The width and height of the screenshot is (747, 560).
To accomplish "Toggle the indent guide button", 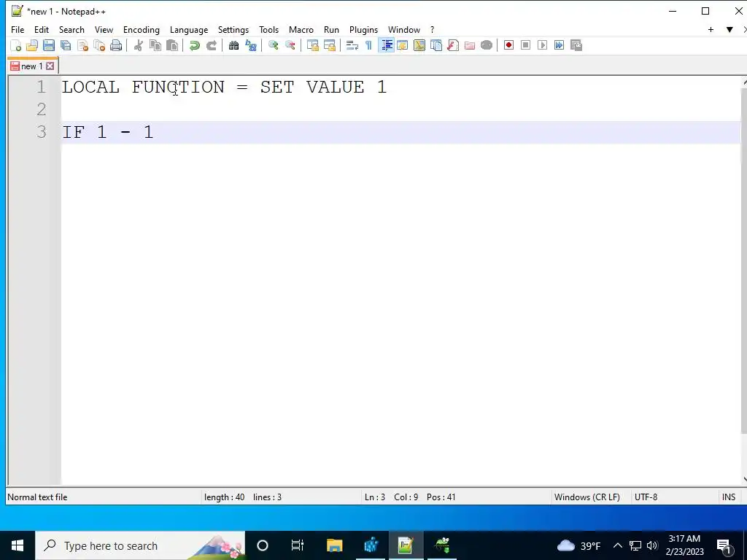I will coord(387,45).
